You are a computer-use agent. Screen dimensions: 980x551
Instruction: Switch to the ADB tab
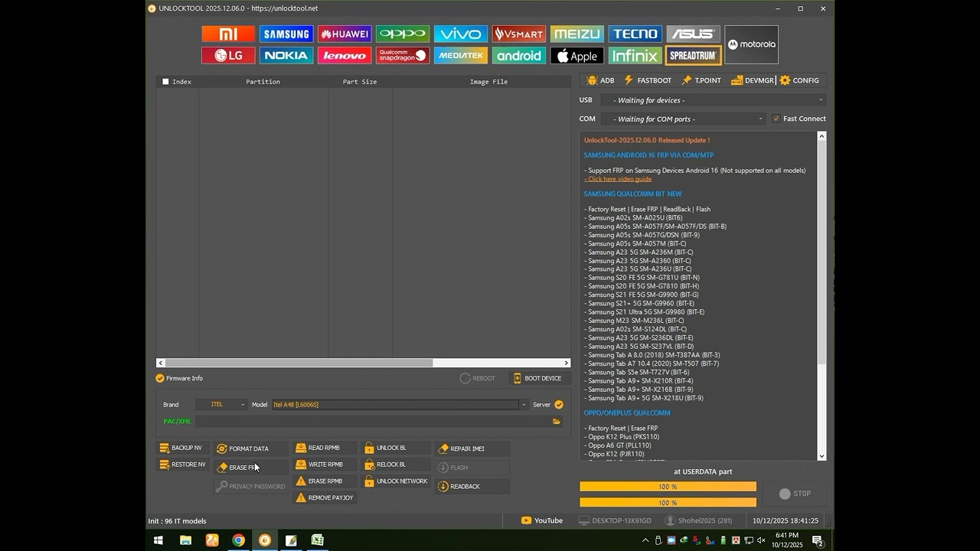pos(600,80)
